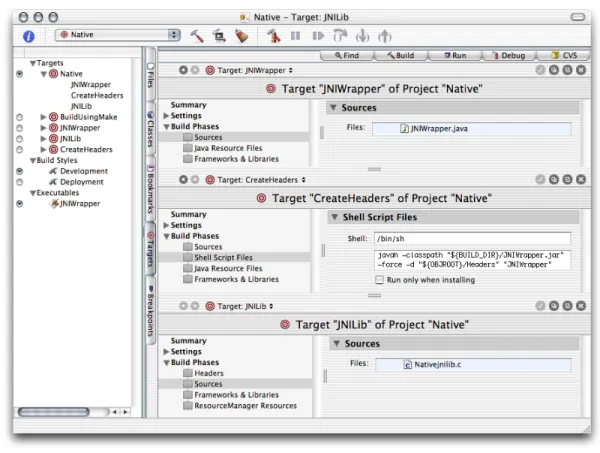
Task: Click the Build and Debug spray icon
Action: click(x=274, y=36)
